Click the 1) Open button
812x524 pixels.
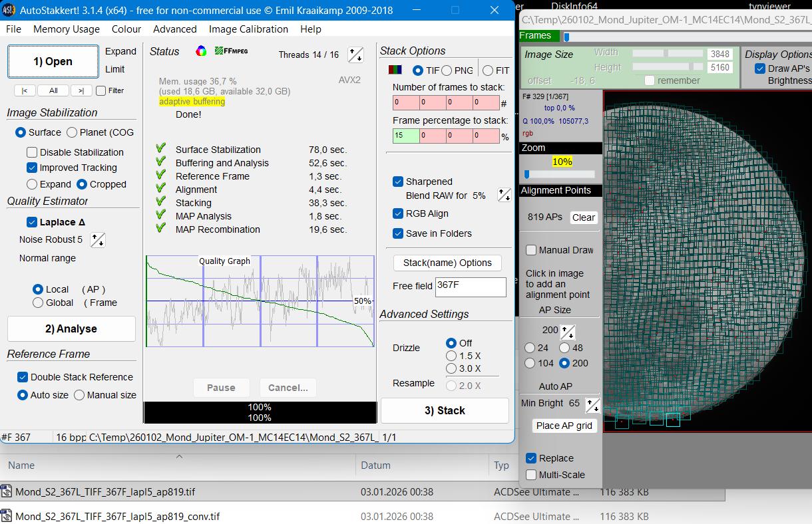pos(53,61)
